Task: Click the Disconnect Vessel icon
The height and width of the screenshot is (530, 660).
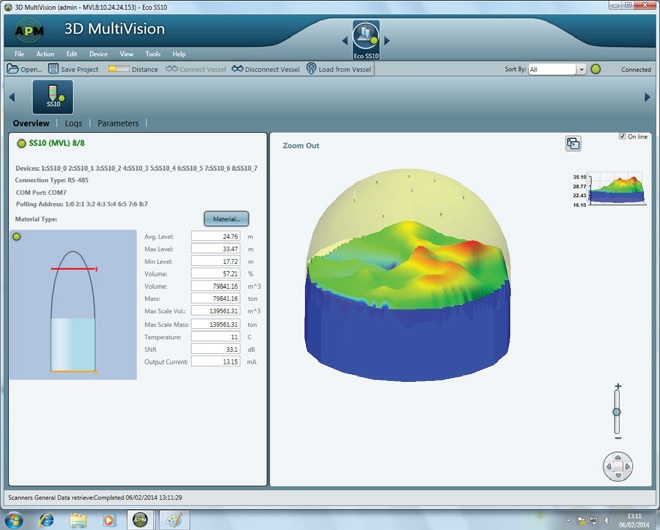Action: click(x=237, y=69)
